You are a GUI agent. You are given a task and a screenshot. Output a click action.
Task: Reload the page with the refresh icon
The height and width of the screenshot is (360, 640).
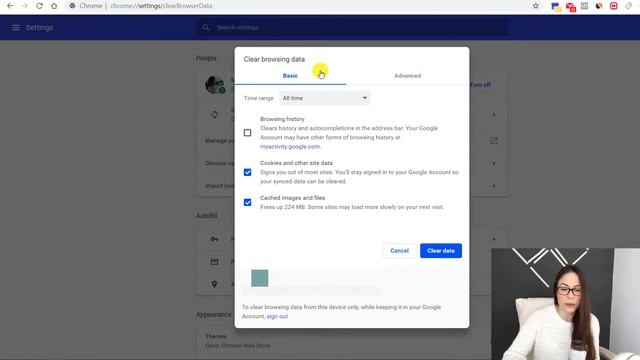pyautogui.click(x=39, y=6)
